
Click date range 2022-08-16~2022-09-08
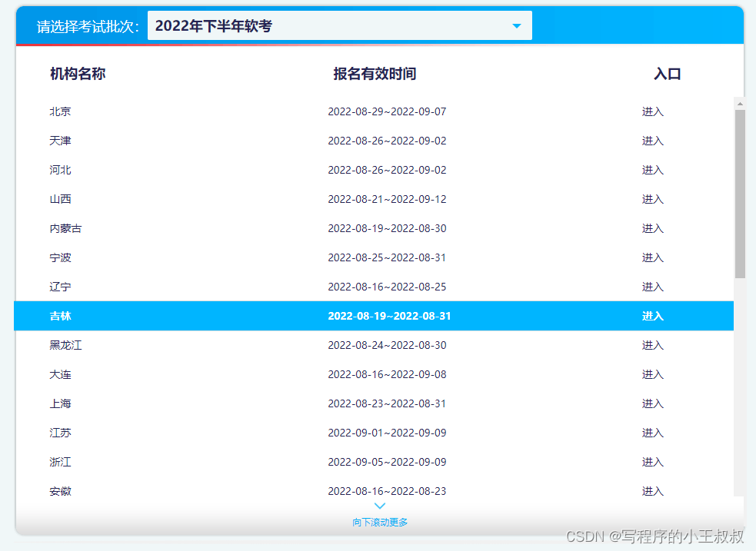(x=387, y=375)
